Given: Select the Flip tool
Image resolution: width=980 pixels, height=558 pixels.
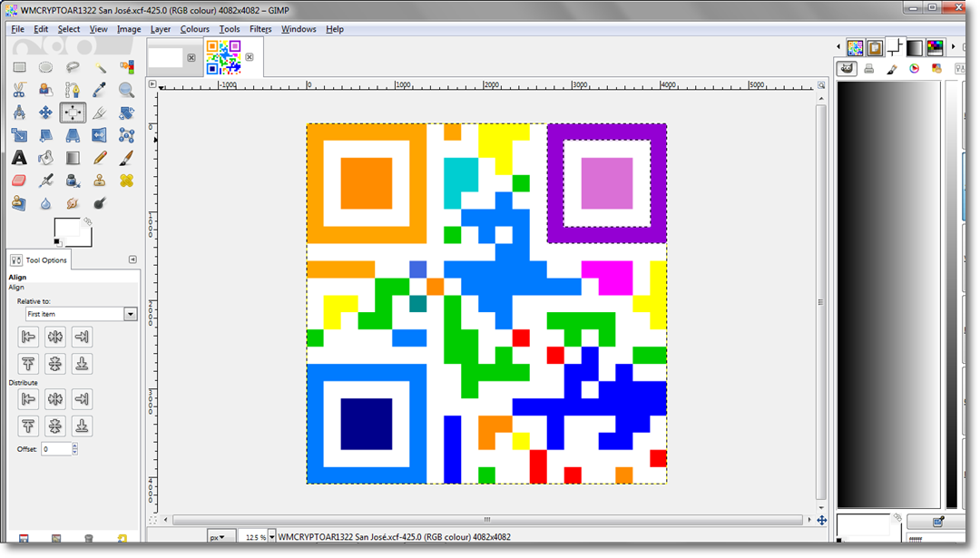Looking at the screenshot, I should tap(100, 135).
